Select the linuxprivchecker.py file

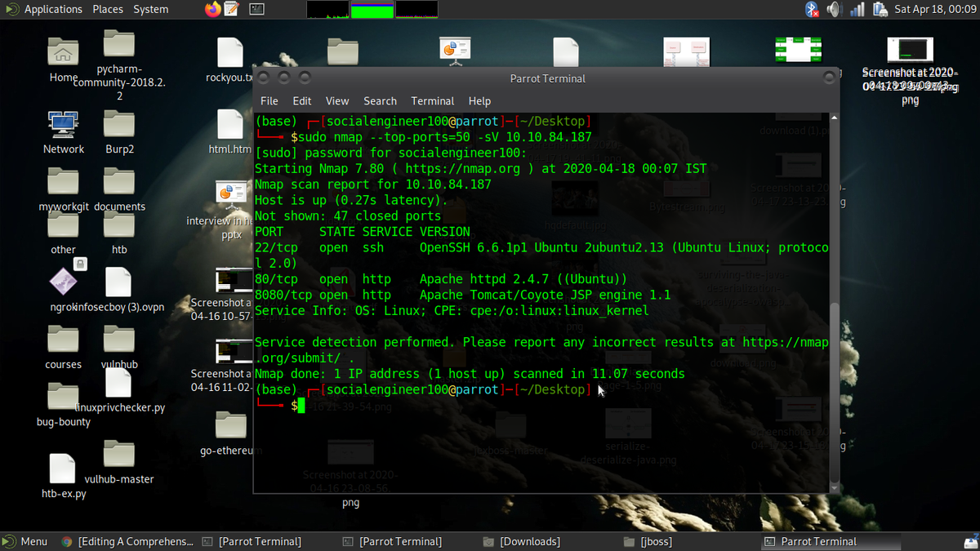[x=119, y=392]
